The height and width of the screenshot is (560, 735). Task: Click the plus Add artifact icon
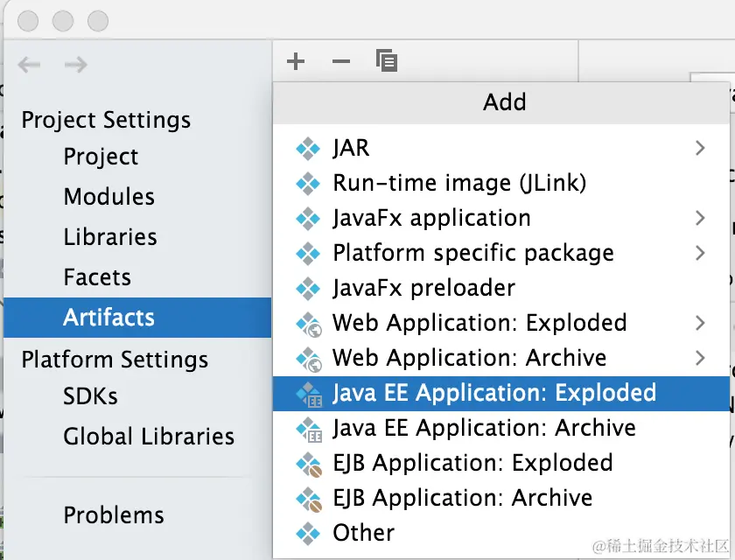tap(296, 61)
